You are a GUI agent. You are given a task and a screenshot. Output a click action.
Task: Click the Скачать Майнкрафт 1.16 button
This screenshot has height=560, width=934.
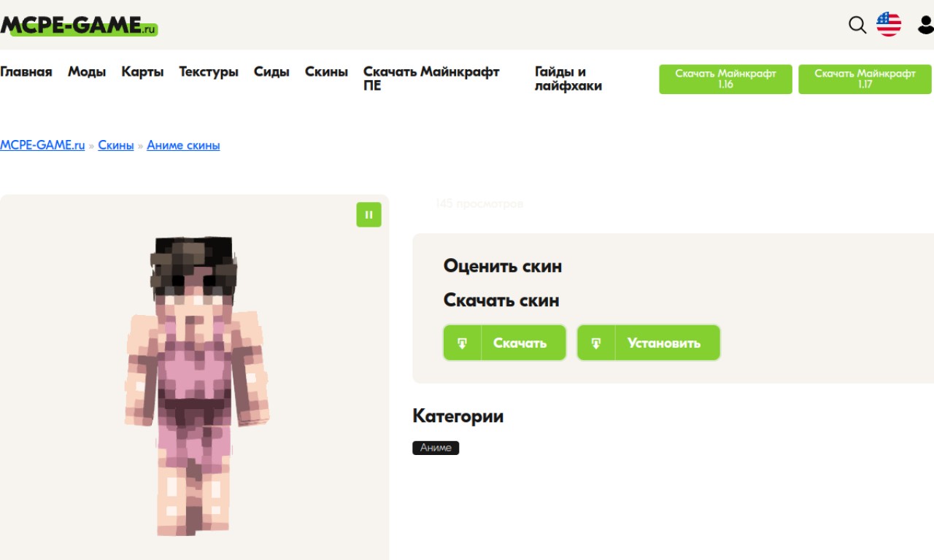pyautogui.click(x=725, y=79)
